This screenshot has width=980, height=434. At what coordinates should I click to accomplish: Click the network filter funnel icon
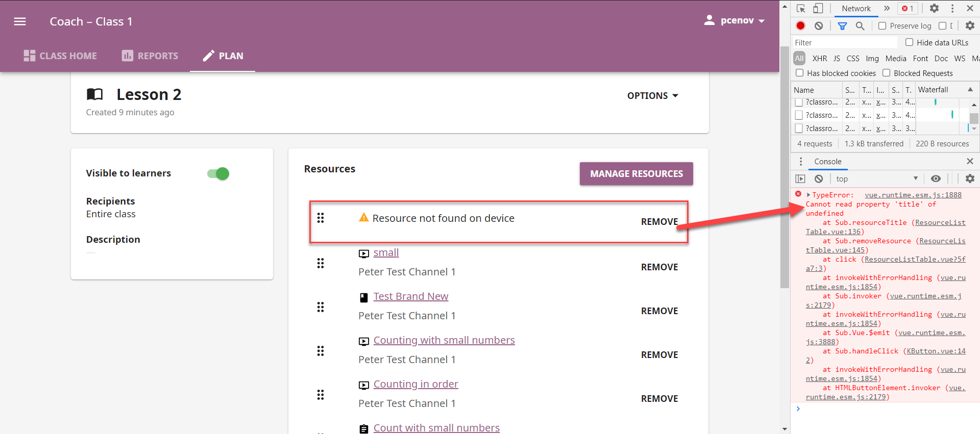tap(842, 25)
